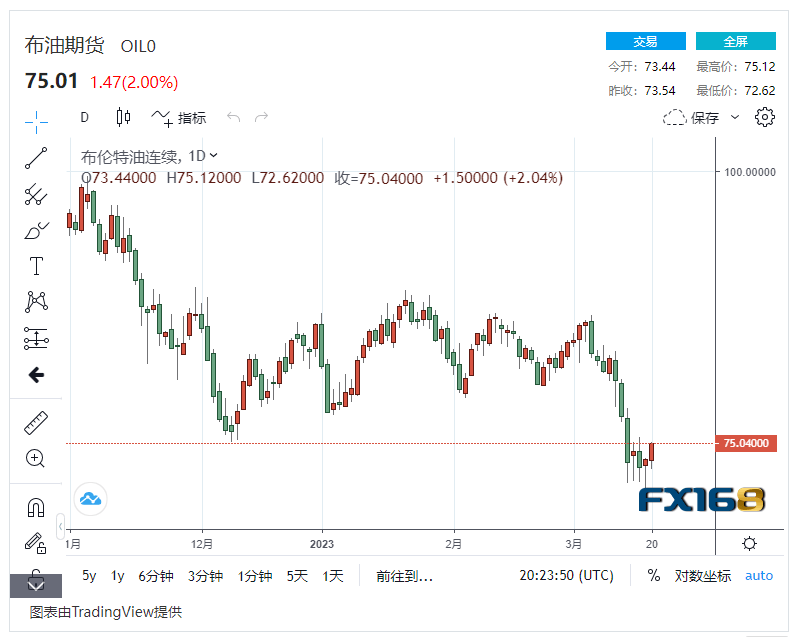Select the XABCD pattern tool

click(x=36, y=302)
